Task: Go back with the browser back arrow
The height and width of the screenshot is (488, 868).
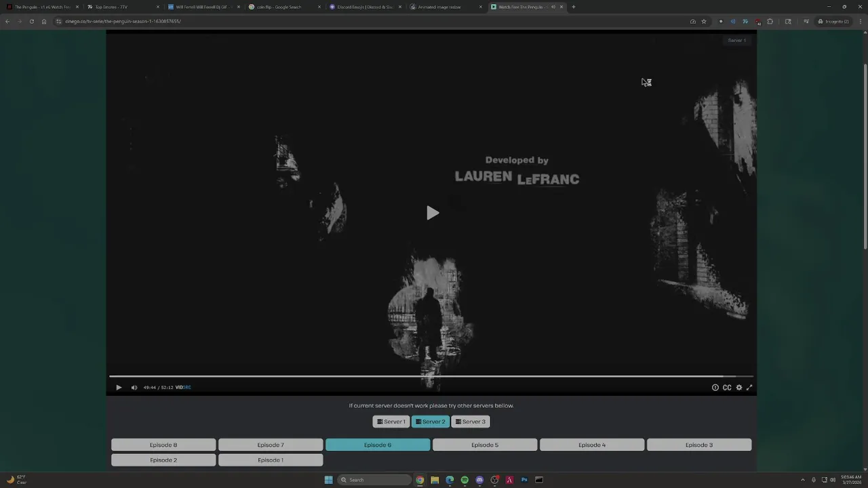Action: (x=7, y=21)
